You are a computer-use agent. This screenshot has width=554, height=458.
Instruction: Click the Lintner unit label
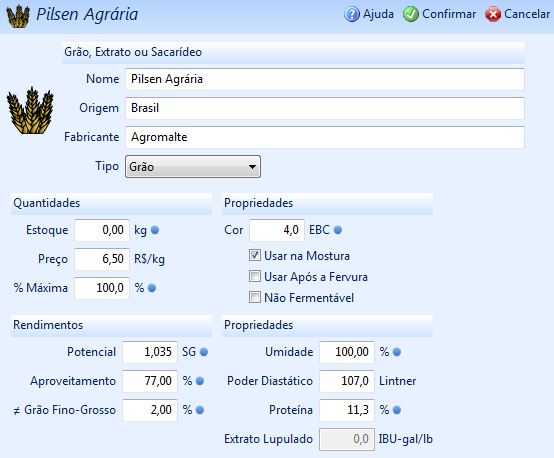click(397, 381)
